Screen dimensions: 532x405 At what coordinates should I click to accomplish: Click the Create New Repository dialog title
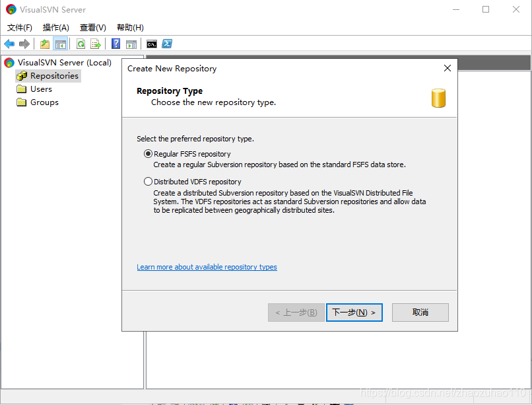(x=172, y=69)
